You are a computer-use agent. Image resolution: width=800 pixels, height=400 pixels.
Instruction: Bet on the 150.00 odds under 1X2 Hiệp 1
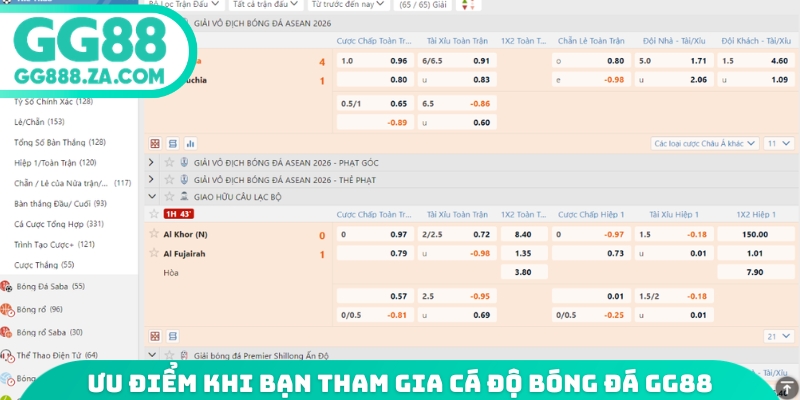tap(755, 234)
